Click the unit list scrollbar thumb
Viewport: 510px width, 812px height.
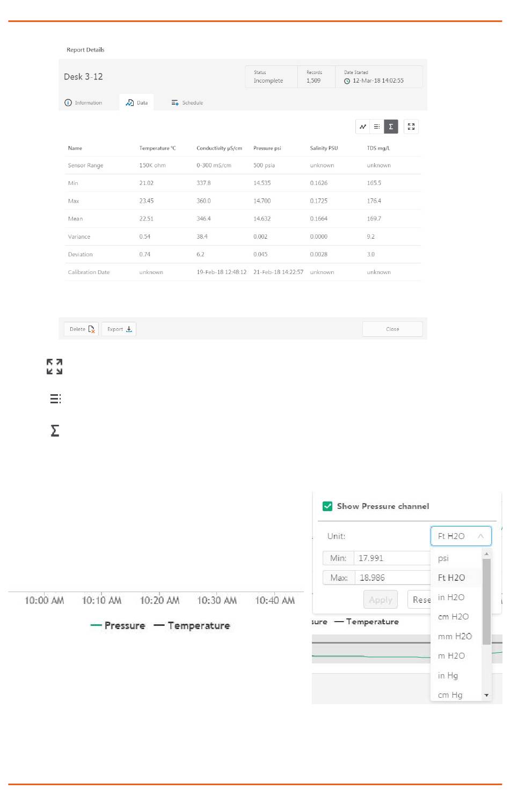486,601
